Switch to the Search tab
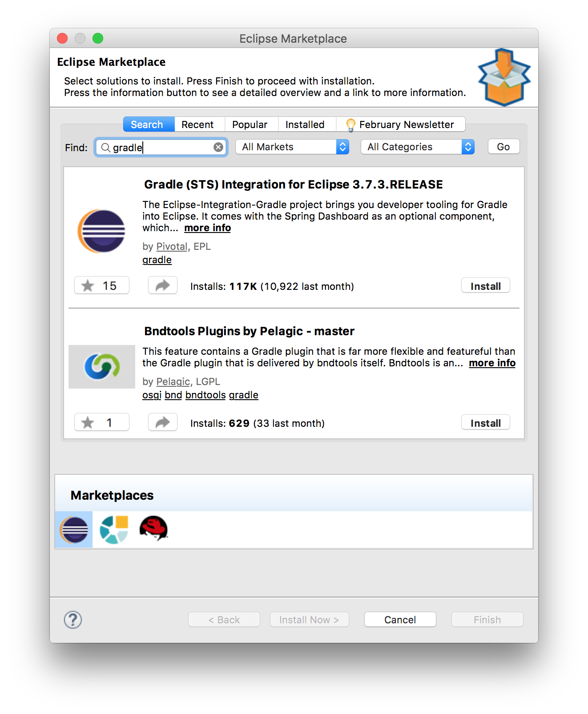Image resolution: width=588 pixels, height=714 pixels. click(x=149, y=124)
